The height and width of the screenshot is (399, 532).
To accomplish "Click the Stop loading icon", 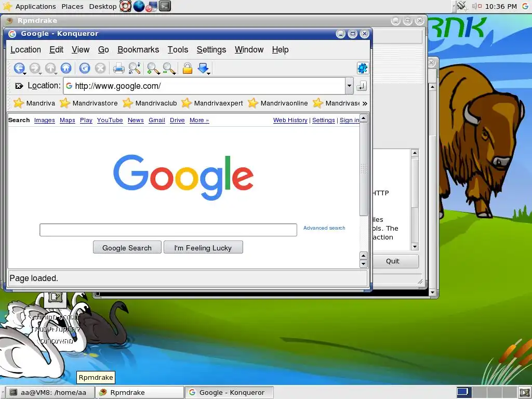I will coord(100,68).
